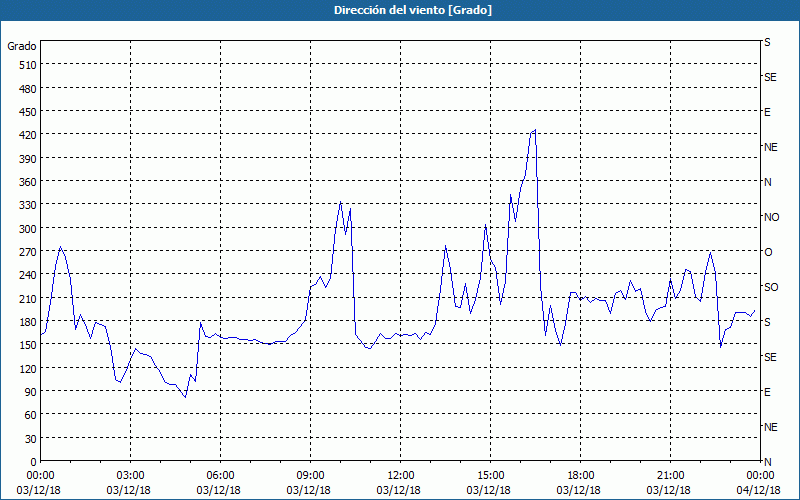Click the 210 degree axis label

coord(28,299)
